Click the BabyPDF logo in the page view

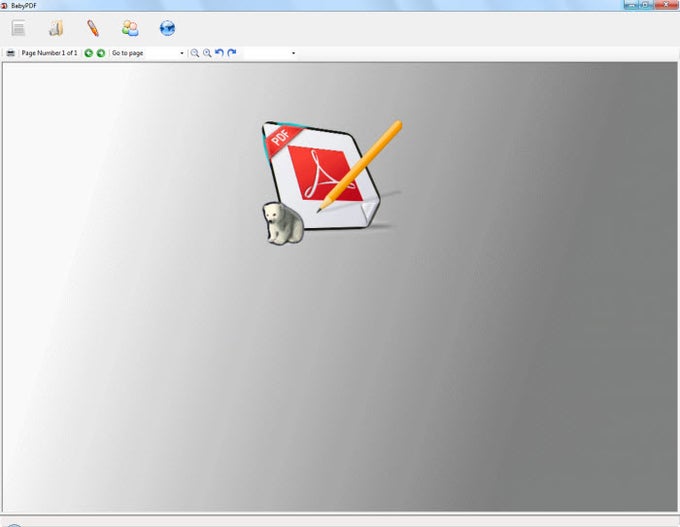332,183
